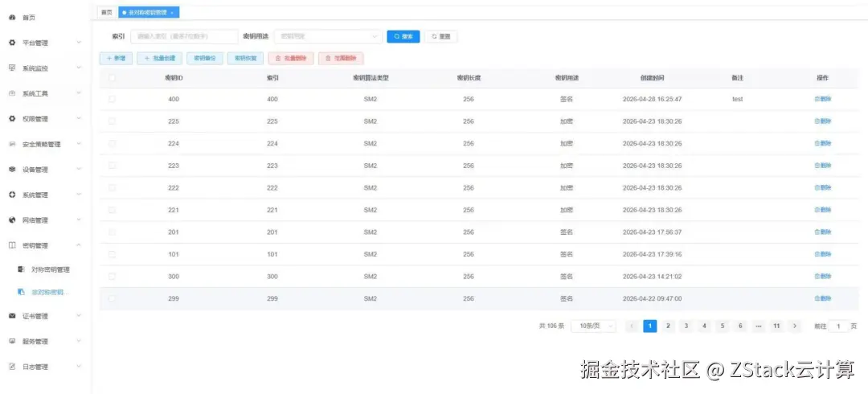This screenshot has height=394, width=868.
Task: Focus the 前往 page number input
Action: click(838, 326)
